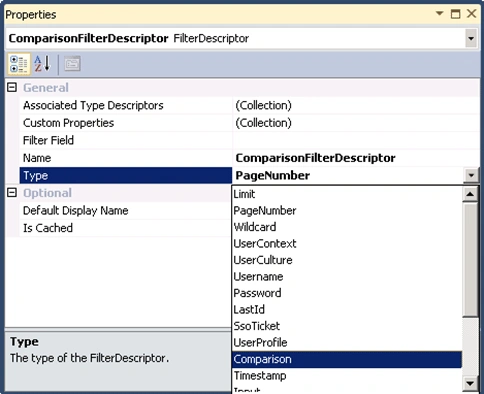
Task: Open the ComparisonFilterDescriptor object selector dropdown
Action: tap(471, 39)
